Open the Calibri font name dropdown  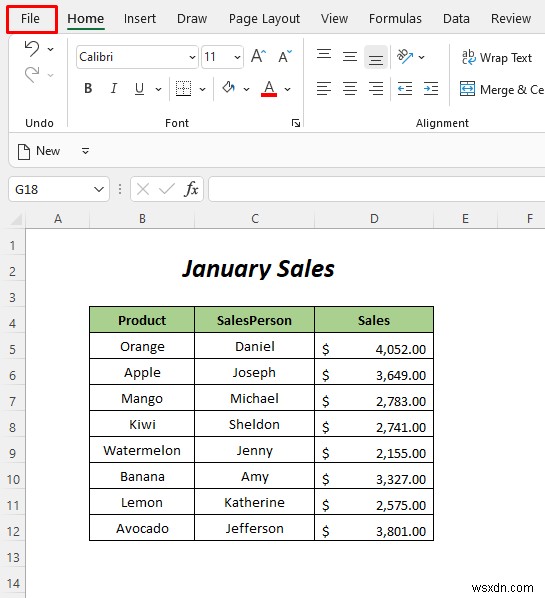click(x=192, y=57)
